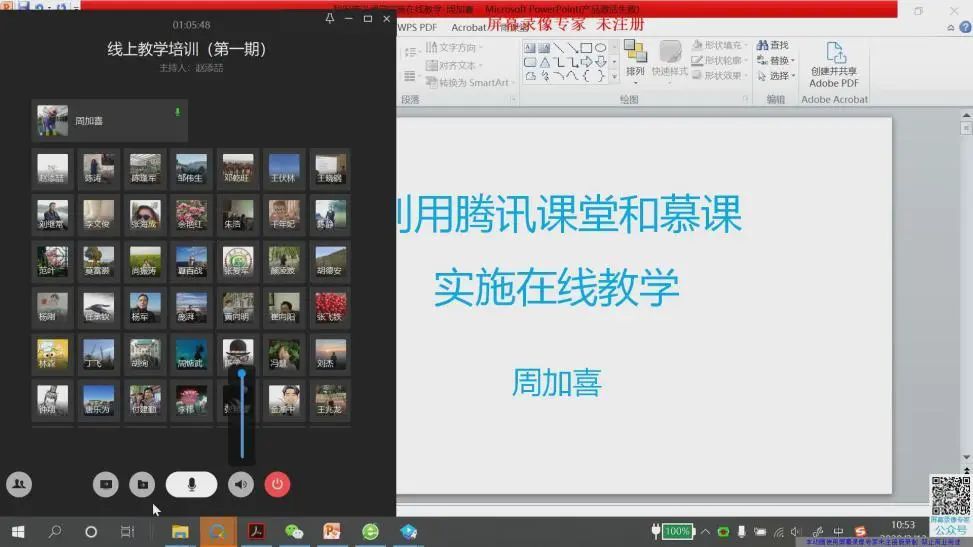Click the red leave meeting power button
973x547 pixels.
277,485
